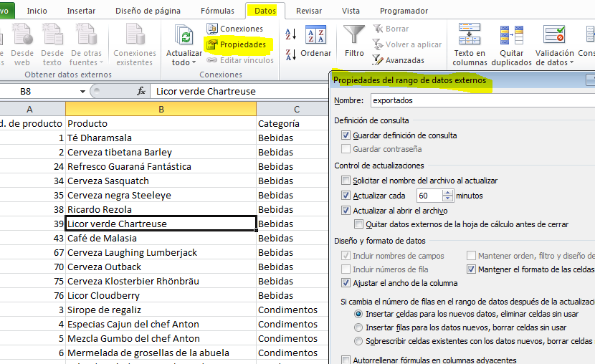595x364 pixels.
Task: Toggle Actualizar cada minutos checkbox
Action: 346,196
